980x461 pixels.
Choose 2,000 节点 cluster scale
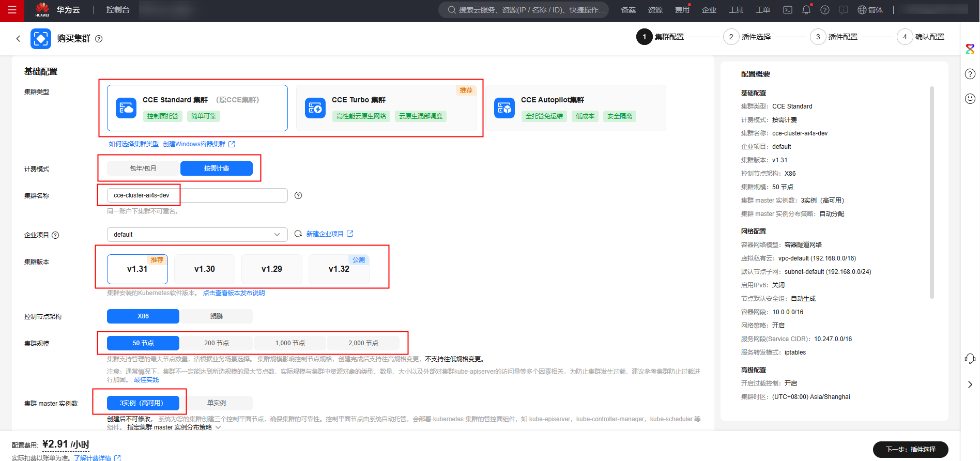[x=363, y=343]
